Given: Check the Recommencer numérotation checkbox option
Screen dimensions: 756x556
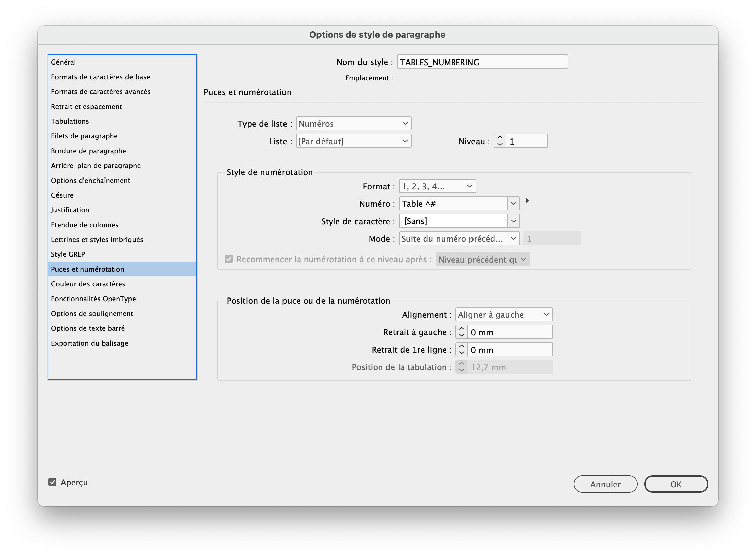Looking at the screenshot, I should (x=228, y=259).
